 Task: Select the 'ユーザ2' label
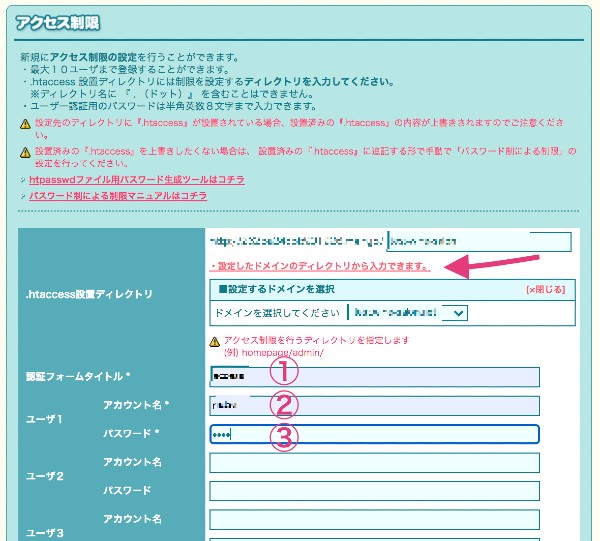44,476
